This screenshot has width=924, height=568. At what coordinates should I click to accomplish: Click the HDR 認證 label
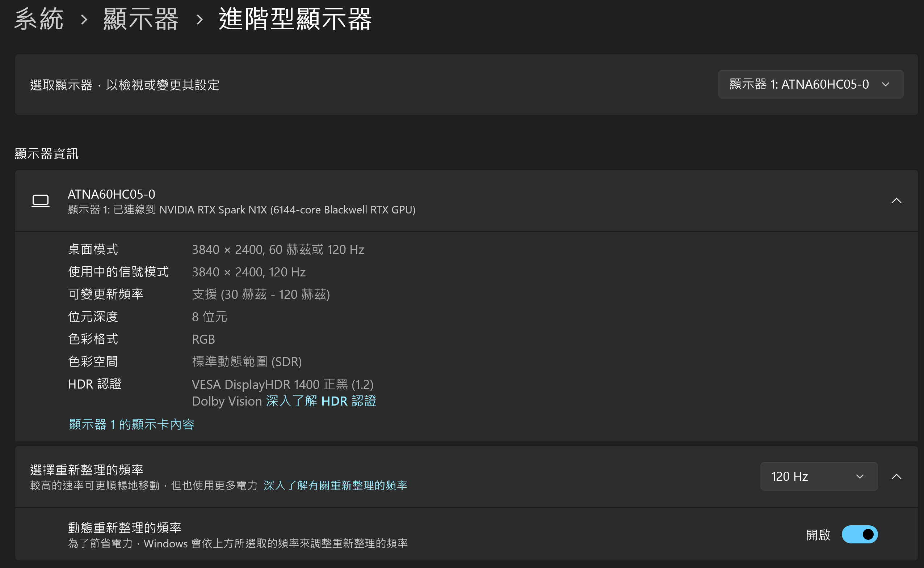click(95, 384)
